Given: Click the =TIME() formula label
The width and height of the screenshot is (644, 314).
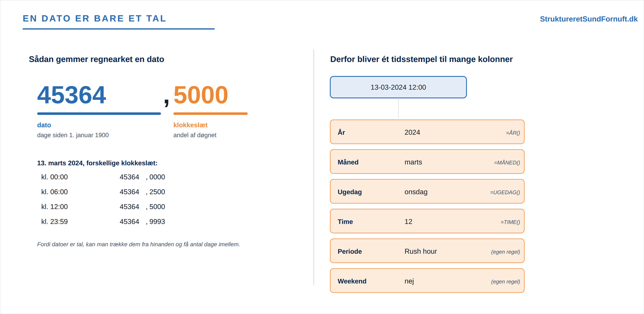Looking at the screenshot, I should tap(510, 222).
